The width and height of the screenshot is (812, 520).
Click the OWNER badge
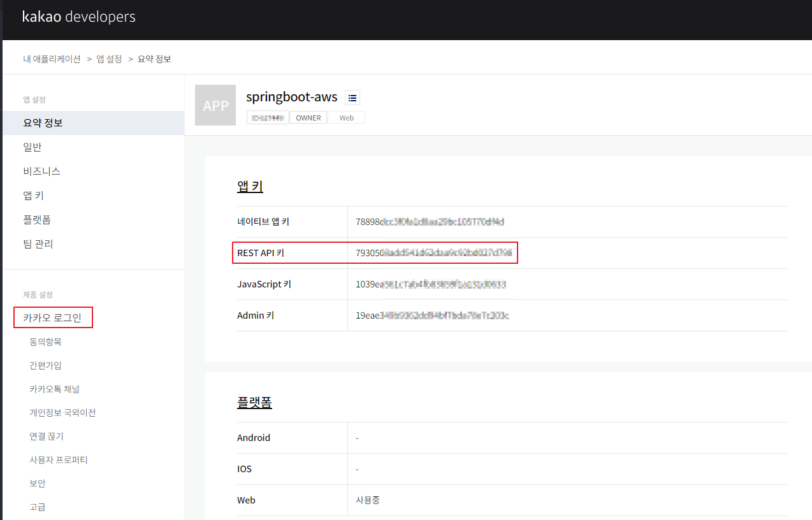point(308,118)
